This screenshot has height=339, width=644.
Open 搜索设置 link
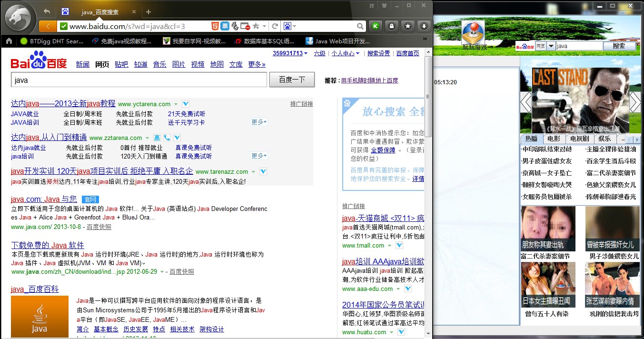(379, 53)
